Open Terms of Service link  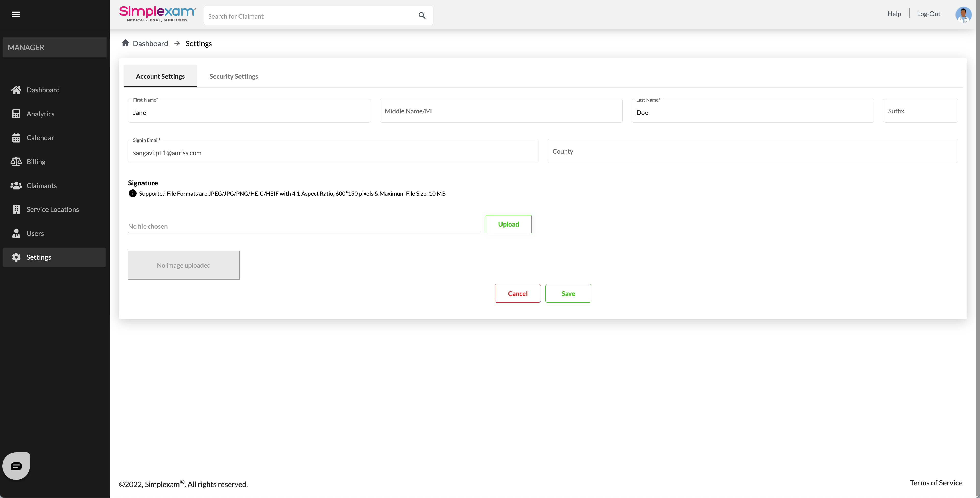tap(936, 483)
